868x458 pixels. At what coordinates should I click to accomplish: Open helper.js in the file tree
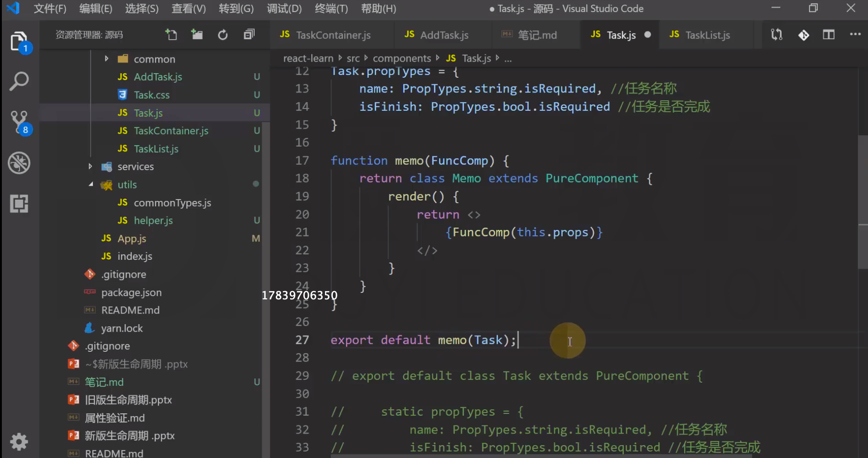pyautogui.click(x=153, y=221)
